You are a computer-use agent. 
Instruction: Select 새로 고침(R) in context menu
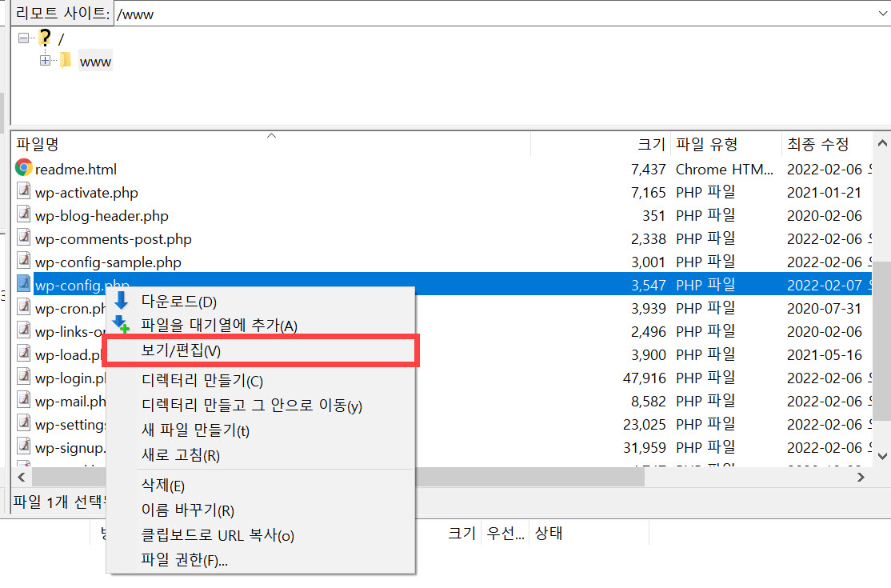click(261, 455)
